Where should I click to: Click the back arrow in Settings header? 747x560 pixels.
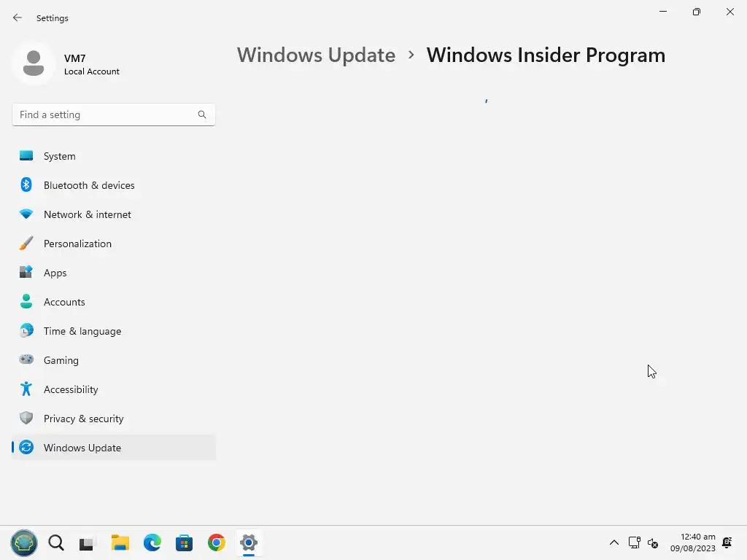[x=18, y=17]
